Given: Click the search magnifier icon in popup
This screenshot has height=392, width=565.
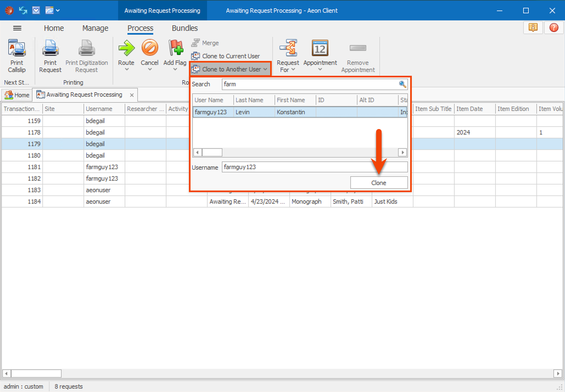Looking at the screenshot, I should click(402, 84).
